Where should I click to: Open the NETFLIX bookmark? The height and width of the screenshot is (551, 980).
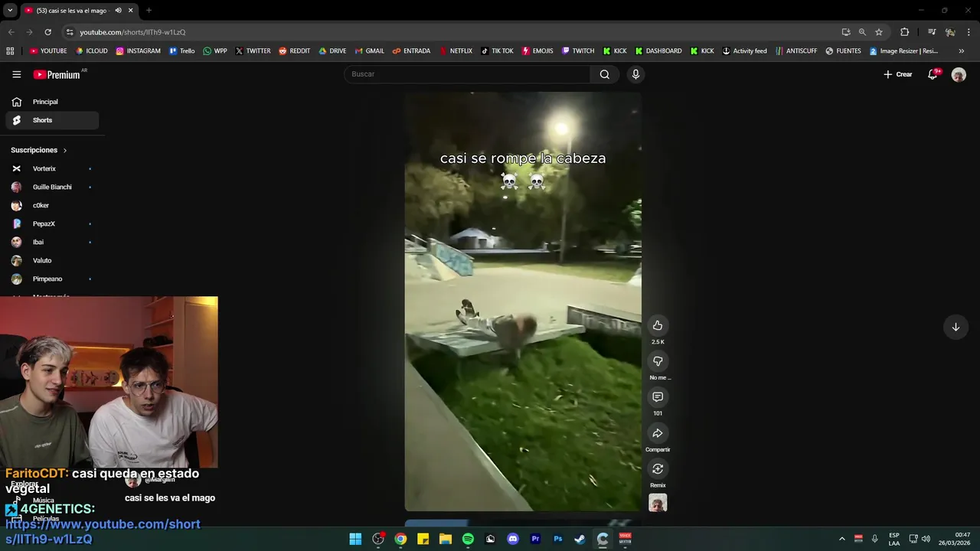pyautogui.click(x=456, y=51)
